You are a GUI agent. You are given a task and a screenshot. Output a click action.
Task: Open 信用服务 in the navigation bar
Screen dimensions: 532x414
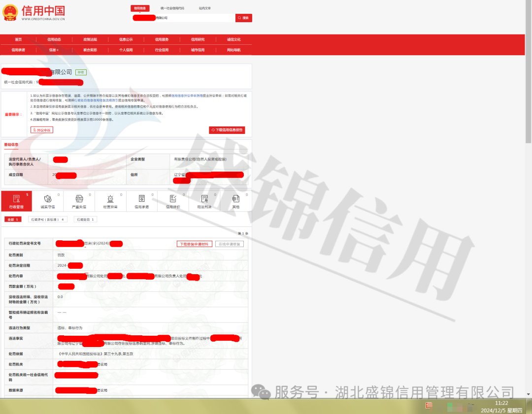tap(162, 39)
